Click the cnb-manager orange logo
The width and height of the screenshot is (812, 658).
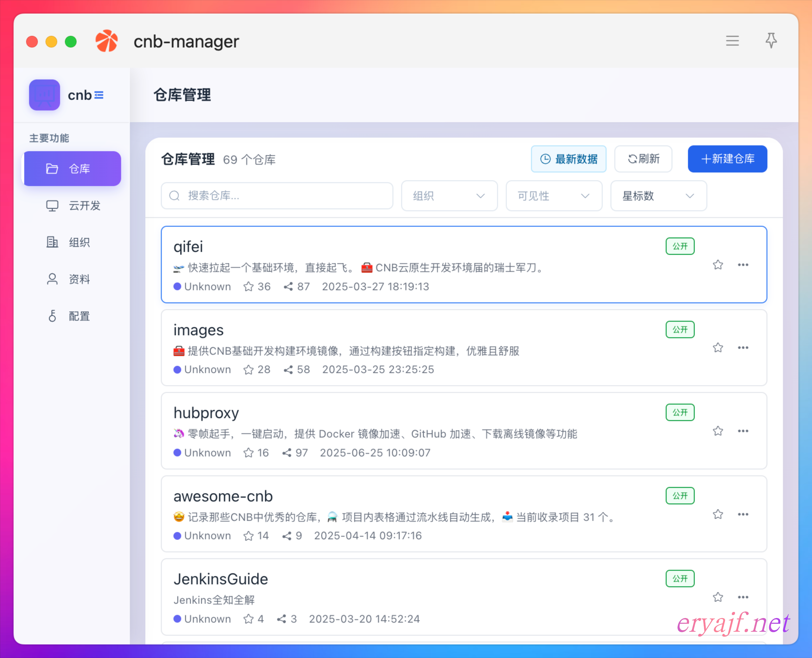pyautogui.click(x=107, y=41)
